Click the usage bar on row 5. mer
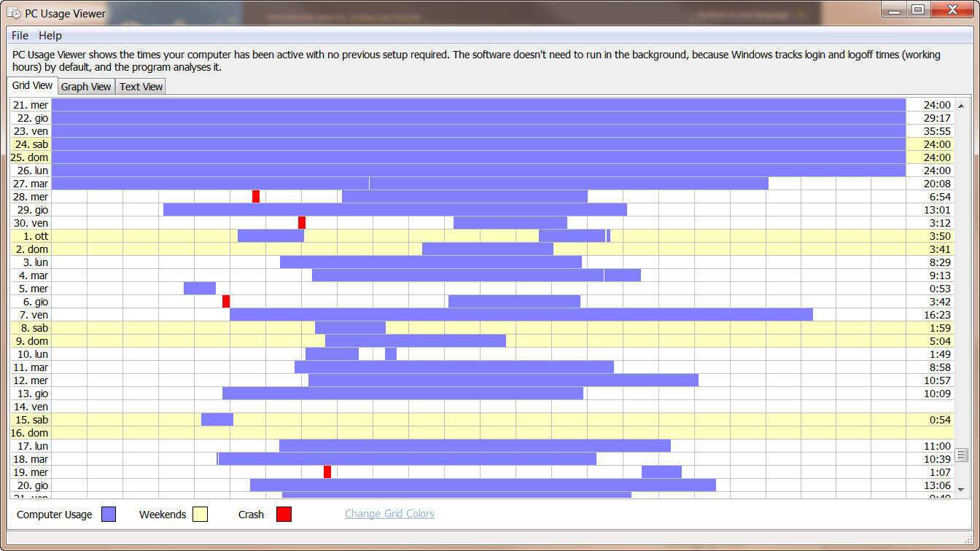 [200, 289]
